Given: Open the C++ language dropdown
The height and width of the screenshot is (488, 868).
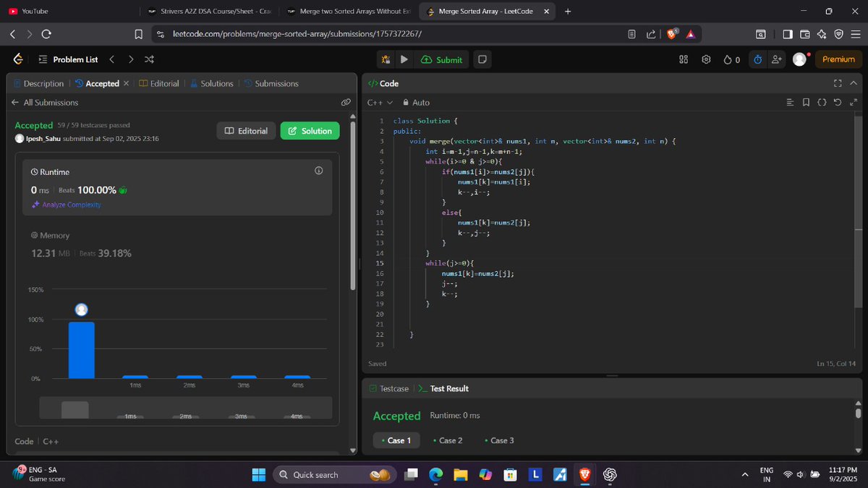Looking at the screenshot, I should click(x=380, y=103).
